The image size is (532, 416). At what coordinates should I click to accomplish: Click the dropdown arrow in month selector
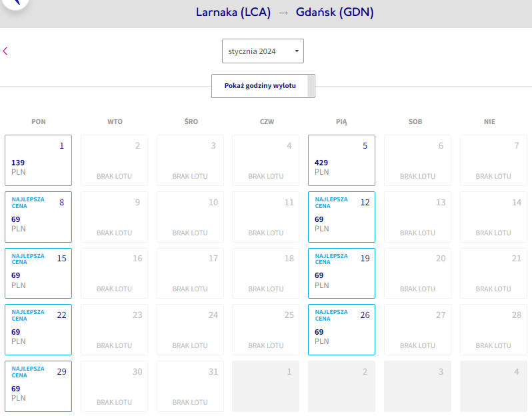click(297, 51)
